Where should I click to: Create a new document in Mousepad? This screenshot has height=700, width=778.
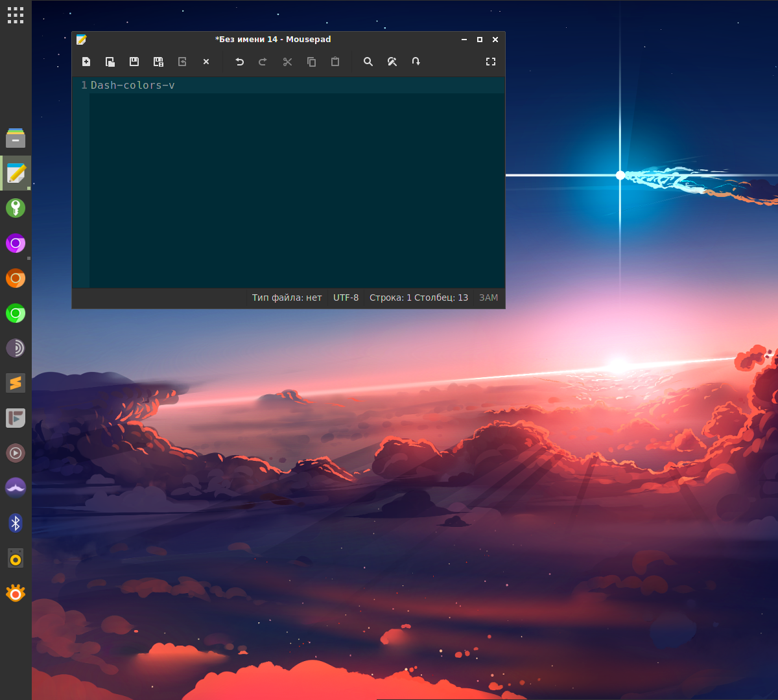pos(86,62)
